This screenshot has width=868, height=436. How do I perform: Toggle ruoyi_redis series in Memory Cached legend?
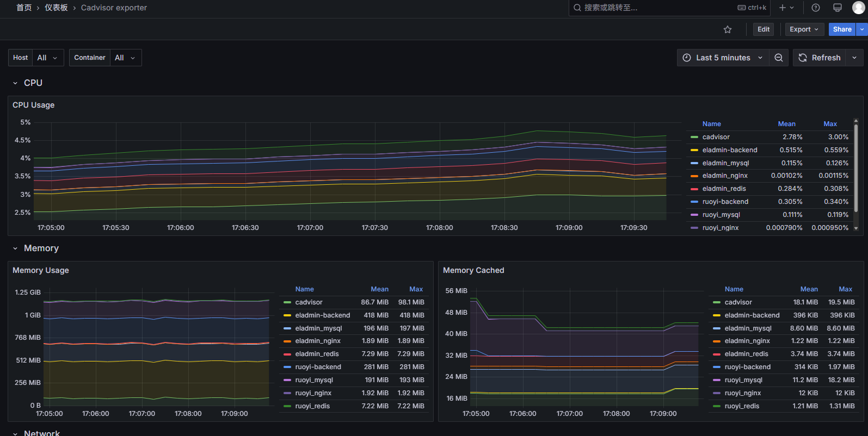click(741, 406)
